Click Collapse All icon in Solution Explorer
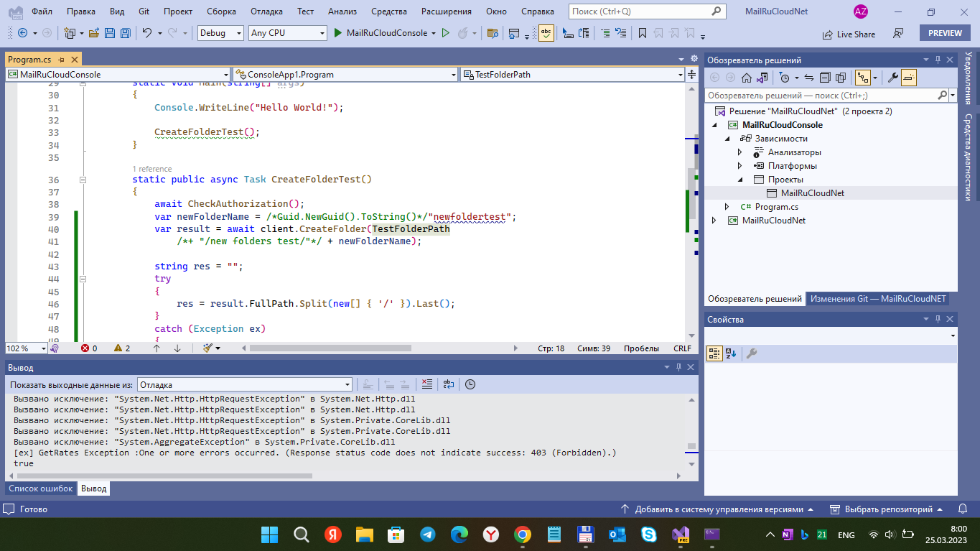Screen dimensions: 980x551 824,78
